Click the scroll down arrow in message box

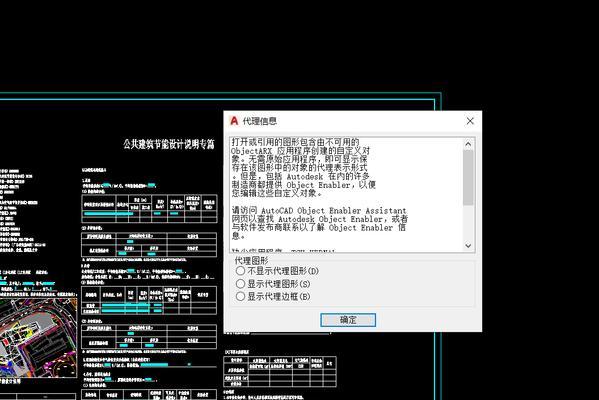(468, 246)
